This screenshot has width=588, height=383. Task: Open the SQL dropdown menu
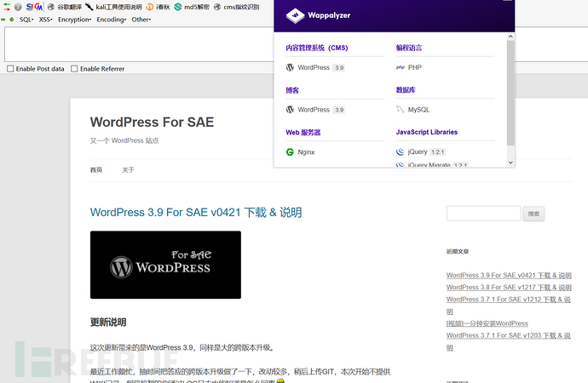point(26,20)
